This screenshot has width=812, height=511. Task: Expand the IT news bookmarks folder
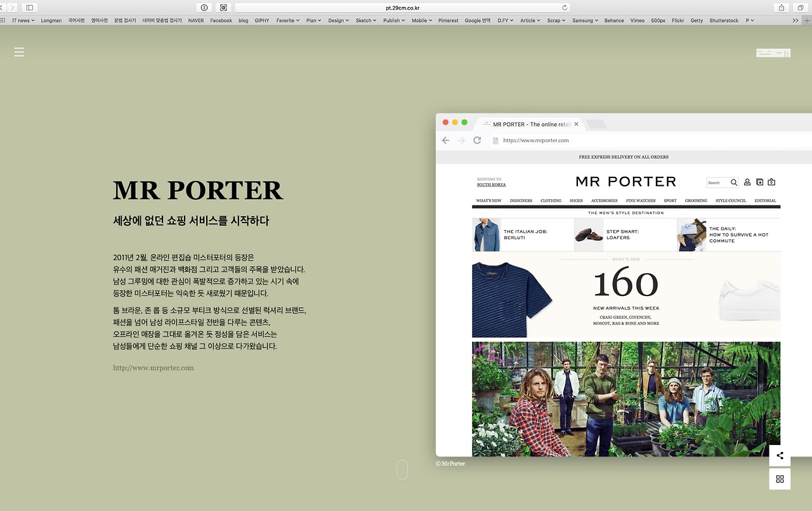click(23, 20)
